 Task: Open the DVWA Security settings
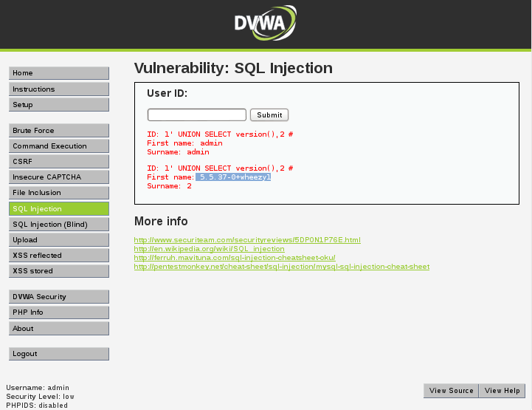59,297
